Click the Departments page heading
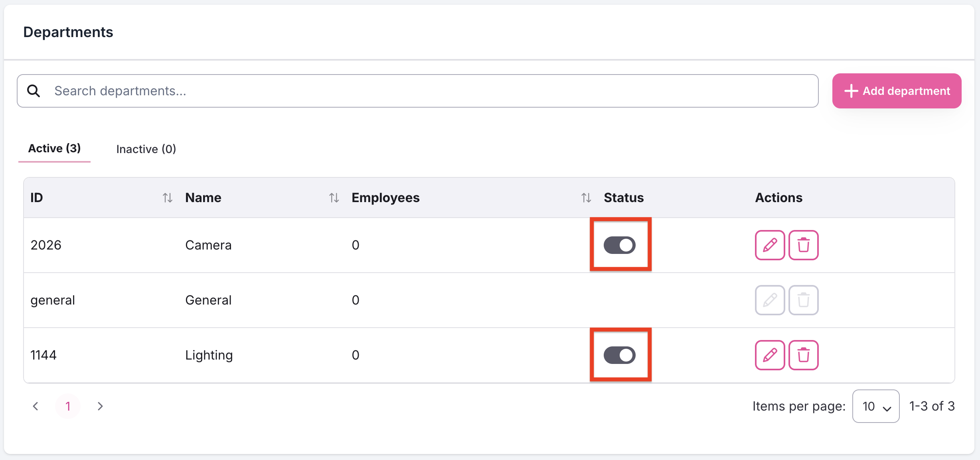980x460 pixels. click(68, 32)
